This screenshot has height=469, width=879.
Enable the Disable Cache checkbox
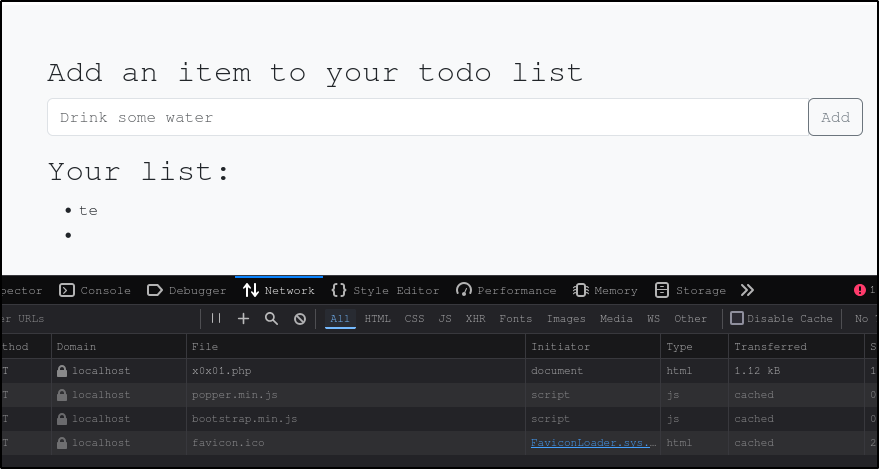tap(737, 318)
